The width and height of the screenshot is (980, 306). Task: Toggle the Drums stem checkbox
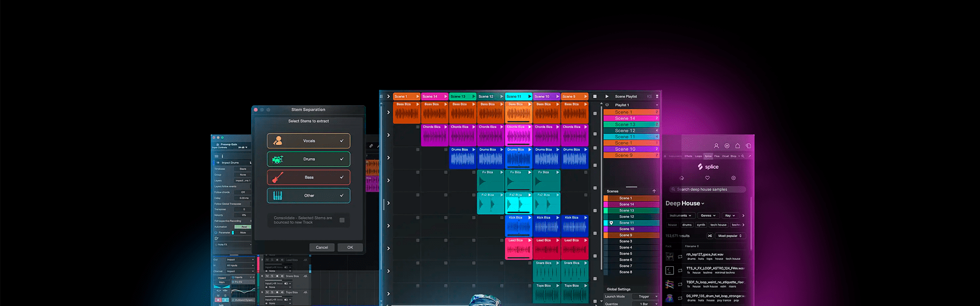342,159
